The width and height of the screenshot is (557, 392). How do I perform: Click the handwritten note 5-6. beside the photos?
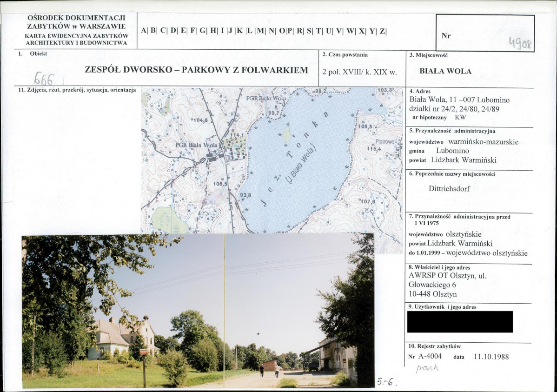[x=386, y=383]
